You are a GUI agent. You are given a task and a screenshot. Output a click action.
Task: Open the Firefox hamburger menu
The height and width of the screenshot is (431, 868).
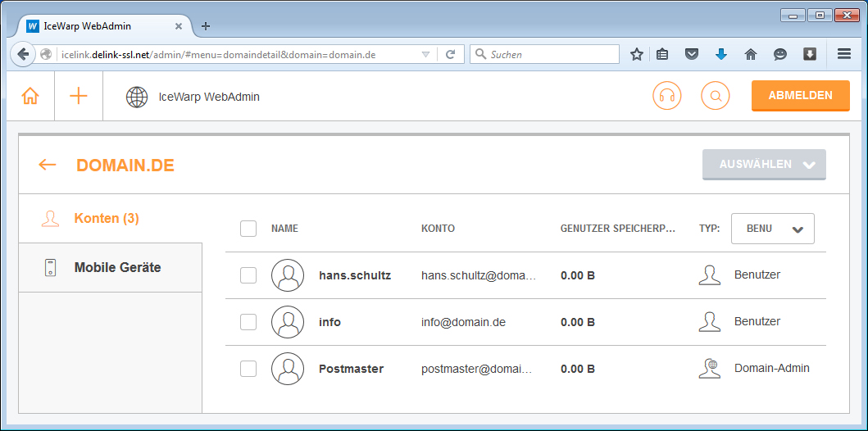(844, 54)
